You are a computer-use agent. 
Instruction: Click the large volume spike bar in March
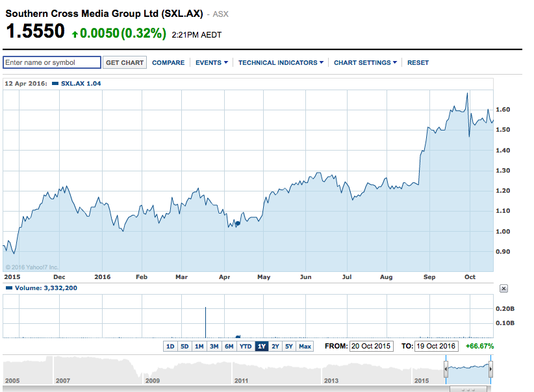(x=205, y=323)
